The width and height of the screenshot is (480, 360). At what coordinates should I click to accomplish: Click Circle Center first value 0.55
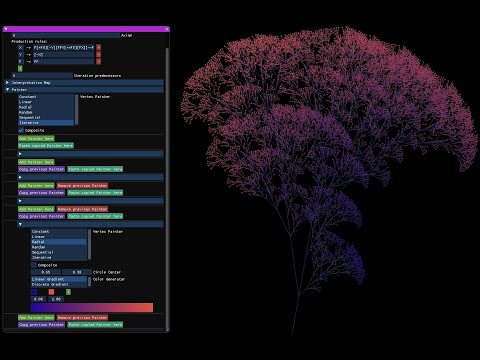(x=46, y=272)
